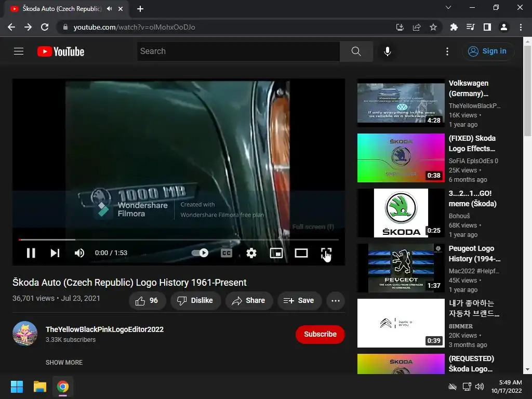Save video to a playlist

[299, 301]
